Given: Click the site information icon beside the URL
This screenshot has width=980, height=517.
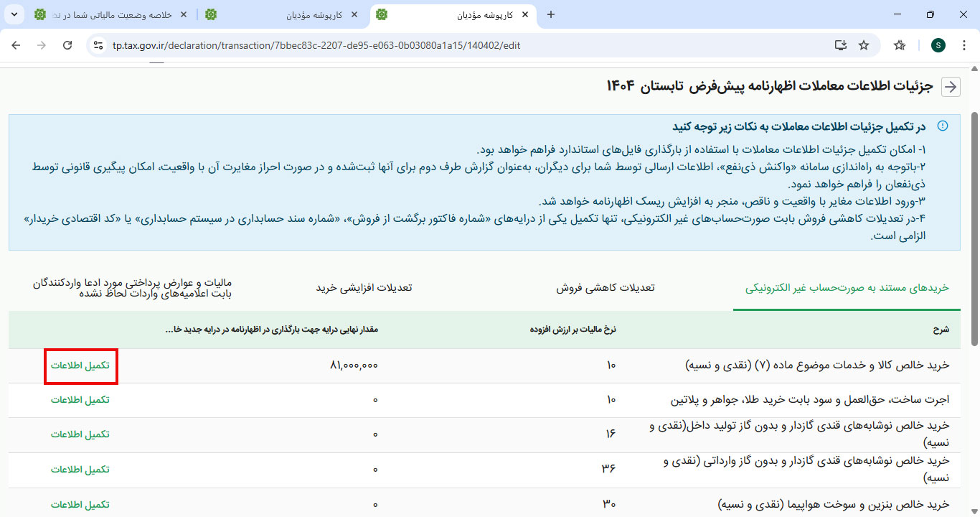Looking at the screenshot, I should tap(99, 45).
